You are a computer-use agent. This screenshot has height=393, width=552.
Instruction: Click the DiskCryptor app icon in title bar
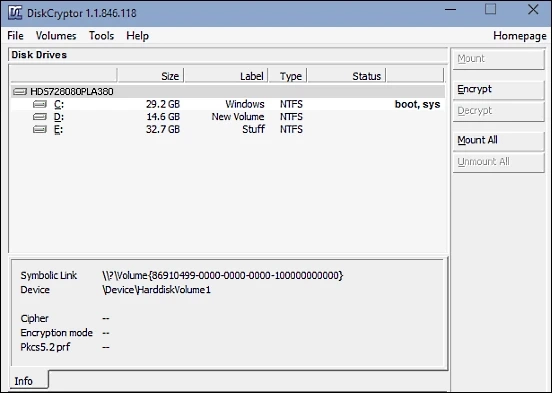coord(15,13)
